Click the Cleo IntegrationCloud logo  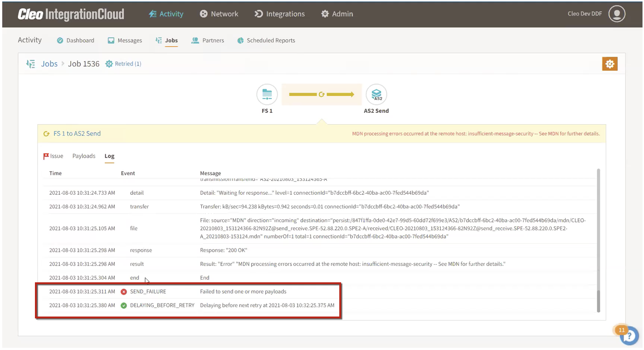point(71,14)
